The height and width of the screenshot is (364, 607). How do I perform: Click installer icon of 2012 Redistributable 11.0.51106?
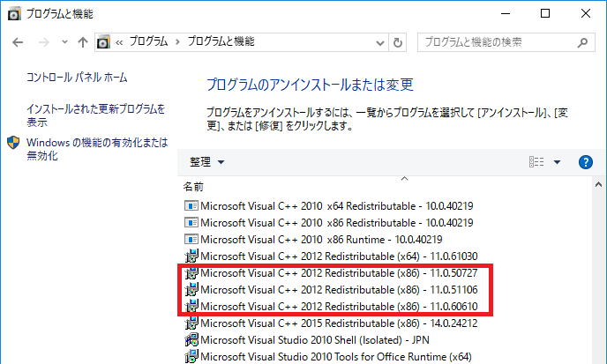click(x=191, y=290)
